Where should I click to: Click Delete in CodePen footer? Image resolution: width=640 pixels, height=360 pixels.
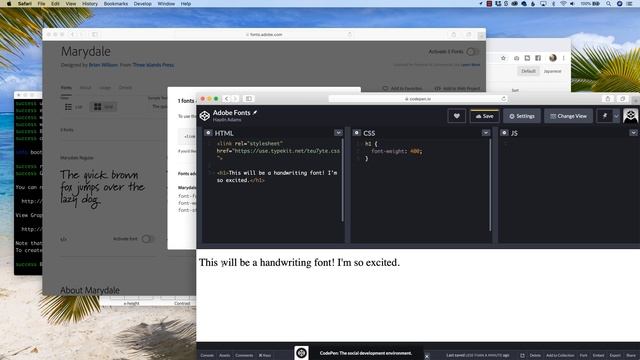[535, 356]
